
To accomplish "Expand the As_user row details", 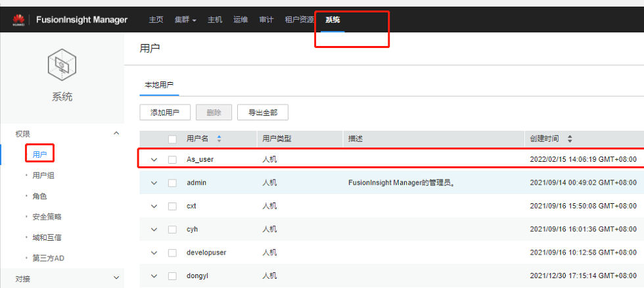I will tap(154, 159).
